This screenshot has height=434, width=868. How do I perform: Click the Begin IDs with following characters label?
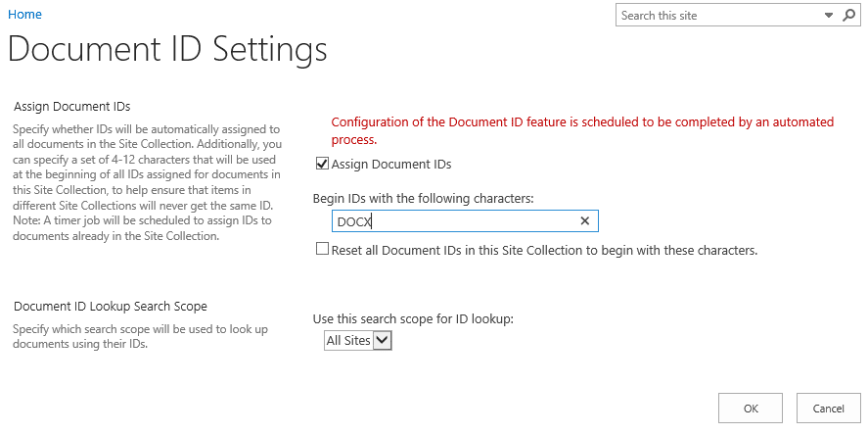coord(424,198)
